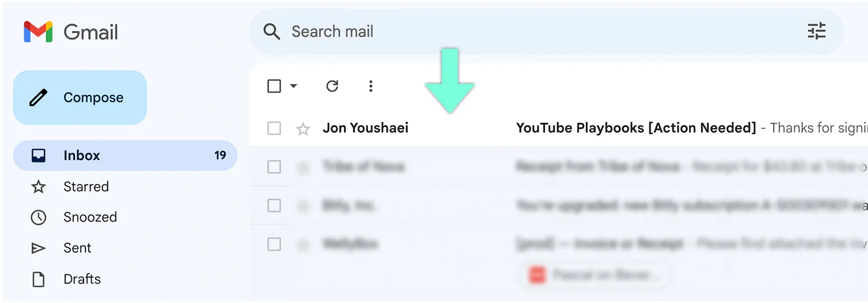Click the Pascal attachment chip on the last email
The height and width of the screenshot is (303, 868).
tap(594, 275)
